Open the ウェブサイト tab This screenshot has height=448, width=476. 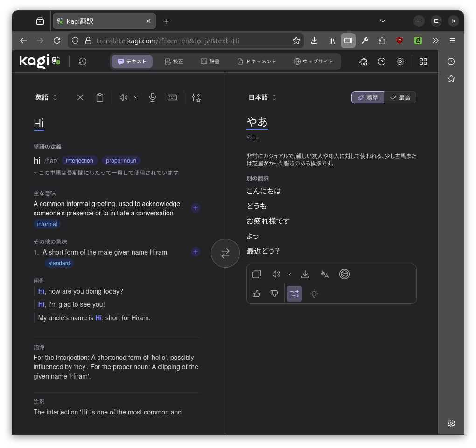(x=314, y=62)
